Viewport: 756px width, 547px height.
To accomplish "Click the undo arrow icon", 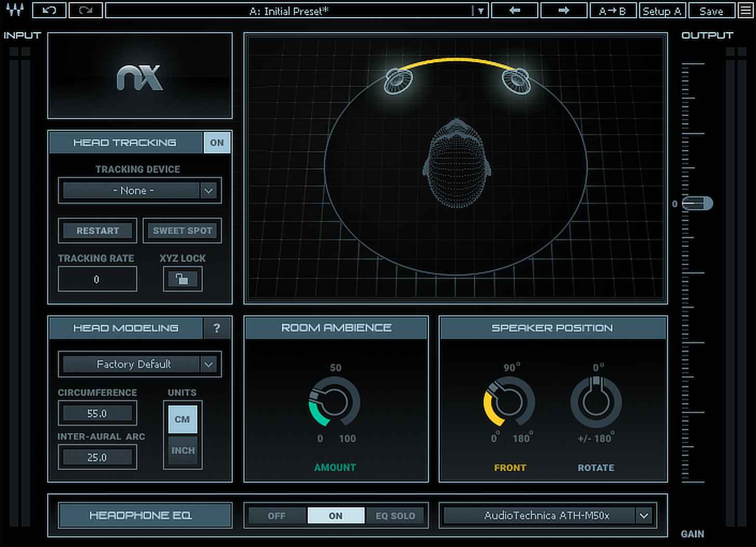I will (x=48, y=10).
